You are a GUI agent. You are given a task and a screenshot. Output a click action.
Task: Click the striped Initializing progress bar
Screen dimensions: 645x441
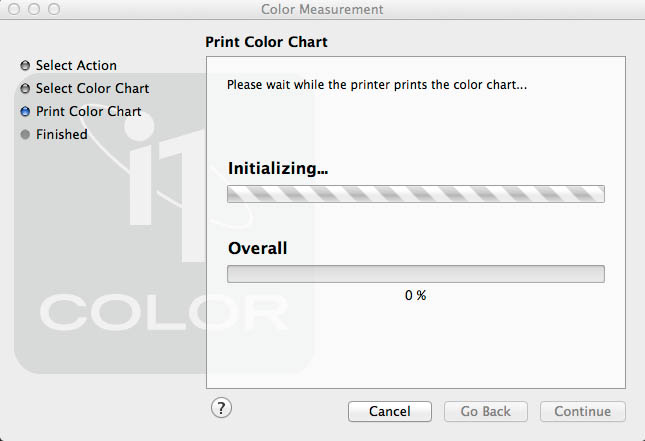click(x=415, y=194)
